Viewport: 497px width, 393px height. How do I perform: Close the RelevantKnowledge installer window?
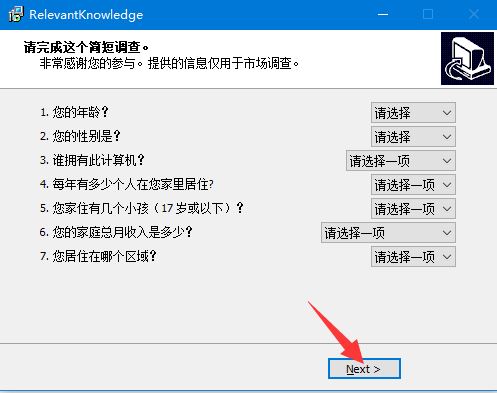point(474,14)
